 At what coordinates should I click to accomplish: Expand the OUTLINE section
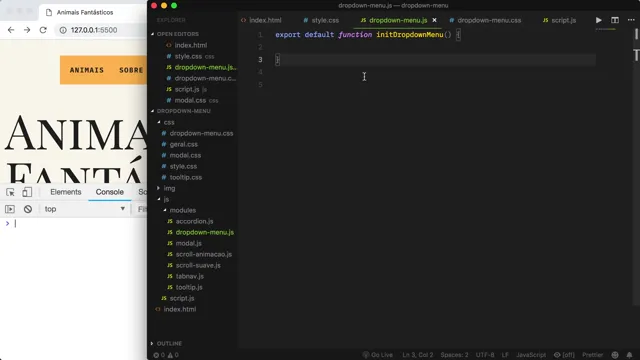(169, 344)
